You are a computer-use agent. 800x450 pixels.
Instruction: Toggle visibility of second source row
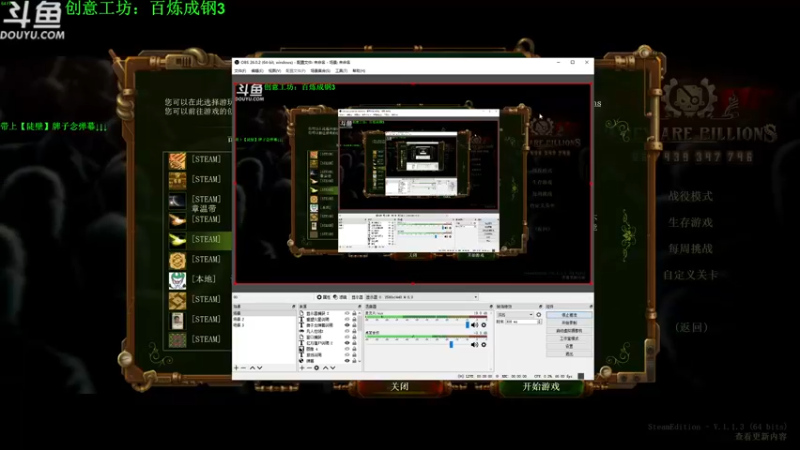point(347,319)
